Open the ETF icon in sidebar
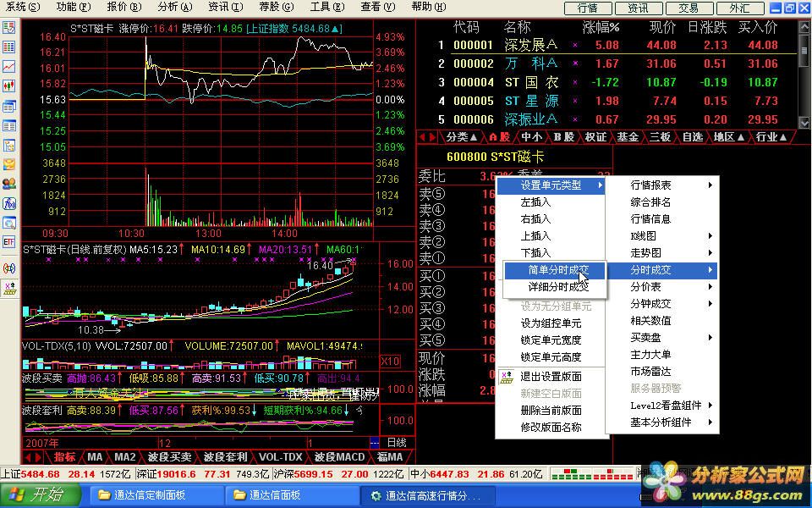This screenshot has height=508, width=812. click(8, 242)
